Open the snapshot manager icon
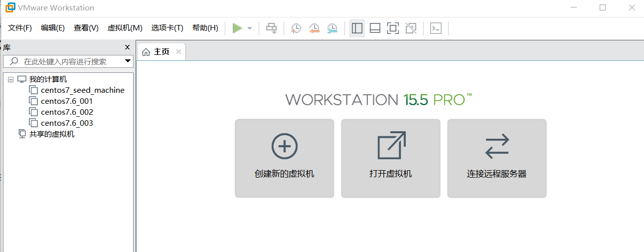644x252 pixels. coord(332,28)
